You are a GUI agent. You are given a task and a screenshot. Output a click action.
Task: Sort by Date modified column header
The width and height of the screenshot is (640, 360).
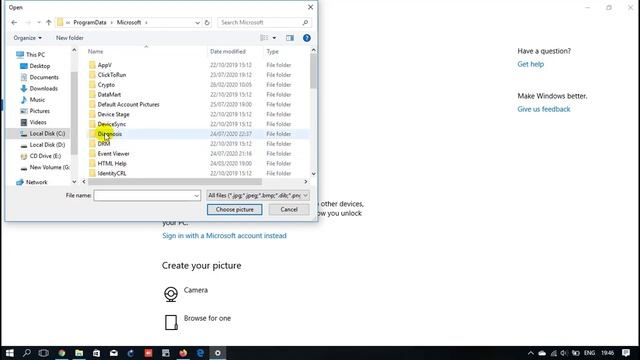pos(228,51)
